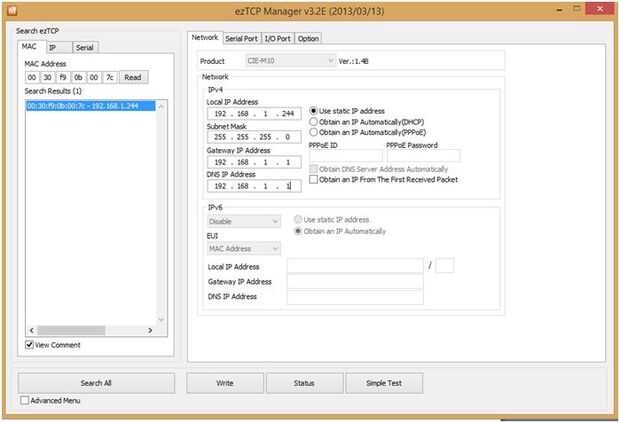The width and height of the screenshot is (620, 423).
Task: Close the ezTCP Manager window
Action: 600,9
